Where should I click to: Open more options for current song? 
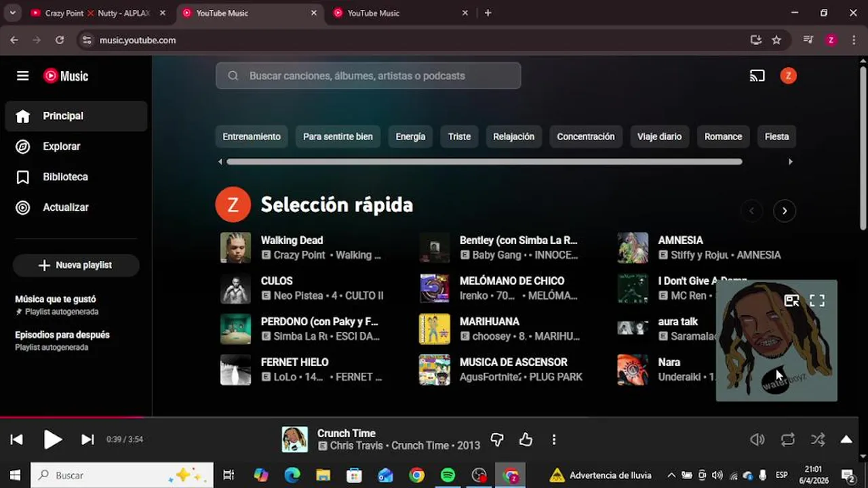[x=554, y=440]
